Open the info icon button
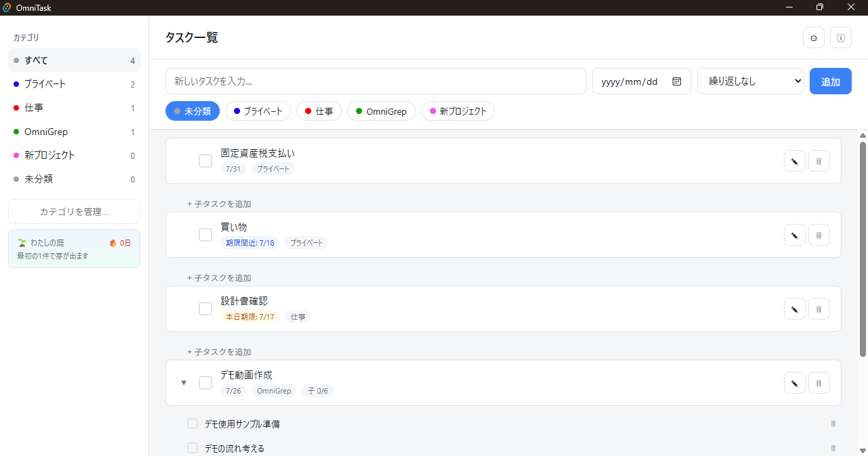 [841, 37]
